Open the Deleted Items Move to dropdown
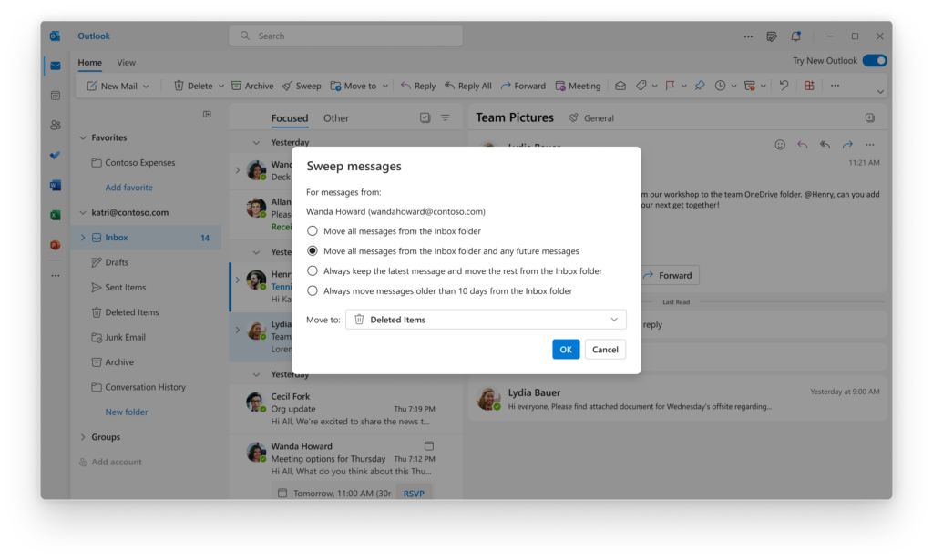Image resolution: width=933 pixels, height=560 pixels. point(486,320)
